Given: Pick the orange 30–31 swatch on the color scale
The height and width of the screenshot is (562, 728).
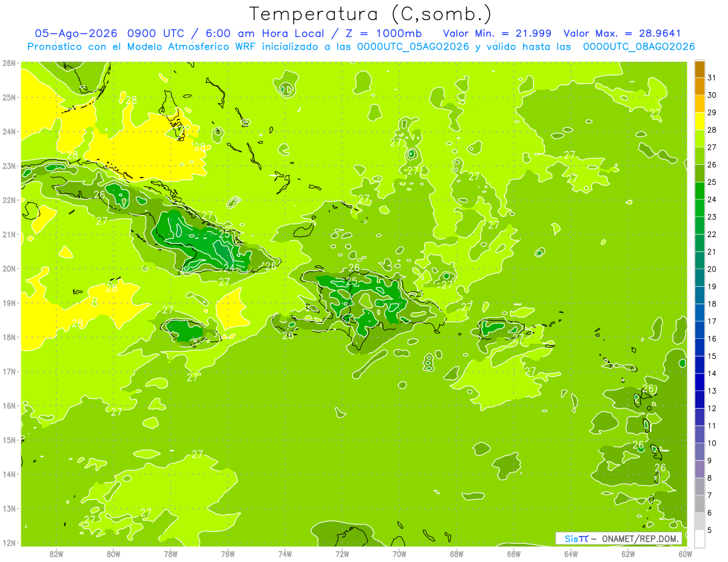Looking at the screenshot, I should click(x=699, y=86).
